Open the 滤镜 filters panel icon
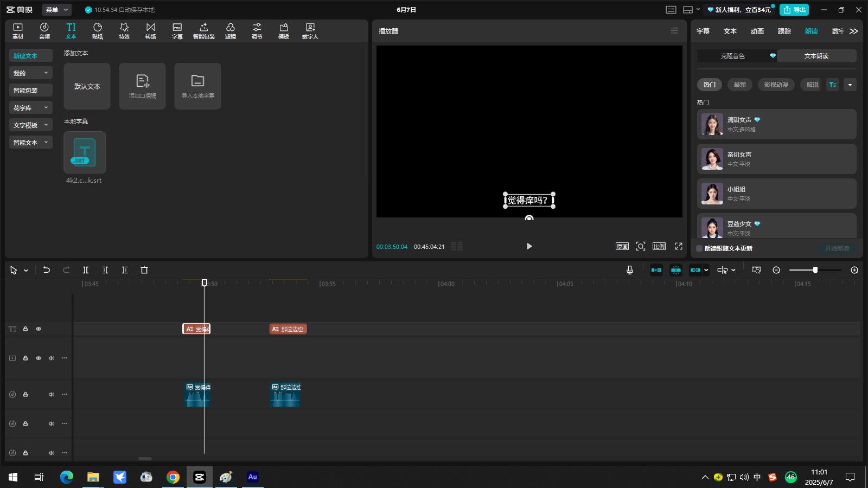 pos(231,31)
